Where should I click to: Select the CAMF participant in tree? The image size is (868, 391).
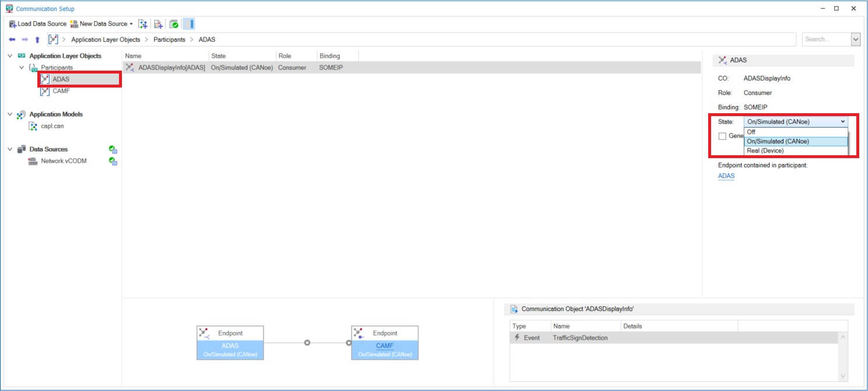click(x=61, y=91)
